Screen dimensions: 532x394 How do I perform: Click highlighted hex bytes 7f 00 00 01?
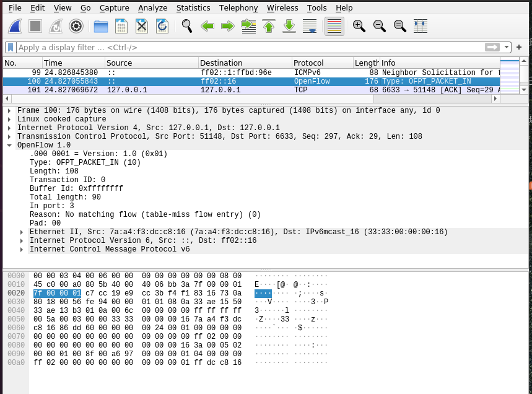click(58, 293)
